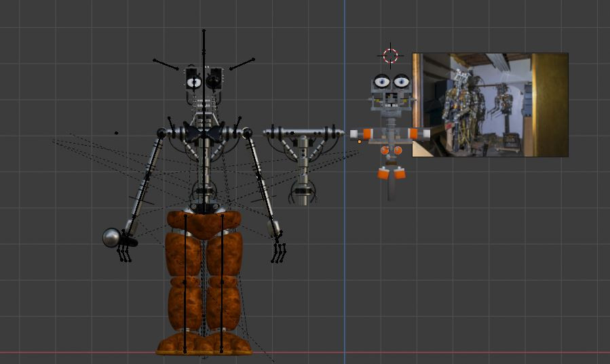Select the detached chrome torso piece
Image resolution: width=610 pixels, height=364 pixels.
tap(303, 164)
